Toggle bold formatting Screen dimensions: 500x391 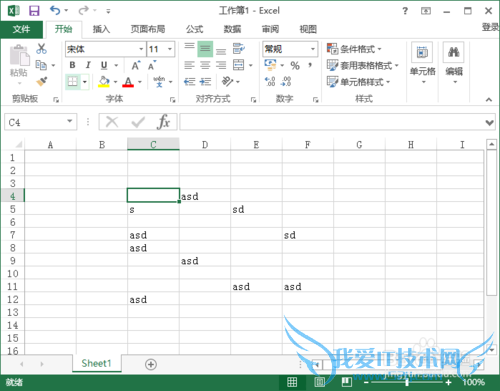(72, 65)
